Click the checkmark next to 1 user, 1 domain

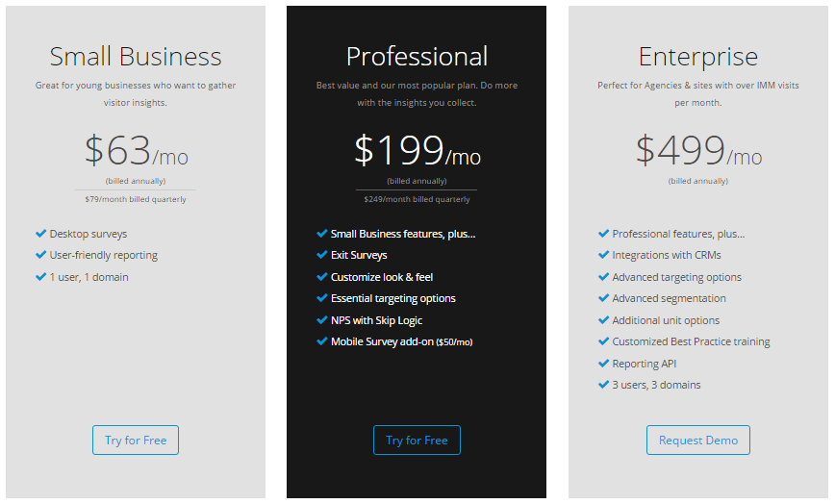(x=40, y=276)
